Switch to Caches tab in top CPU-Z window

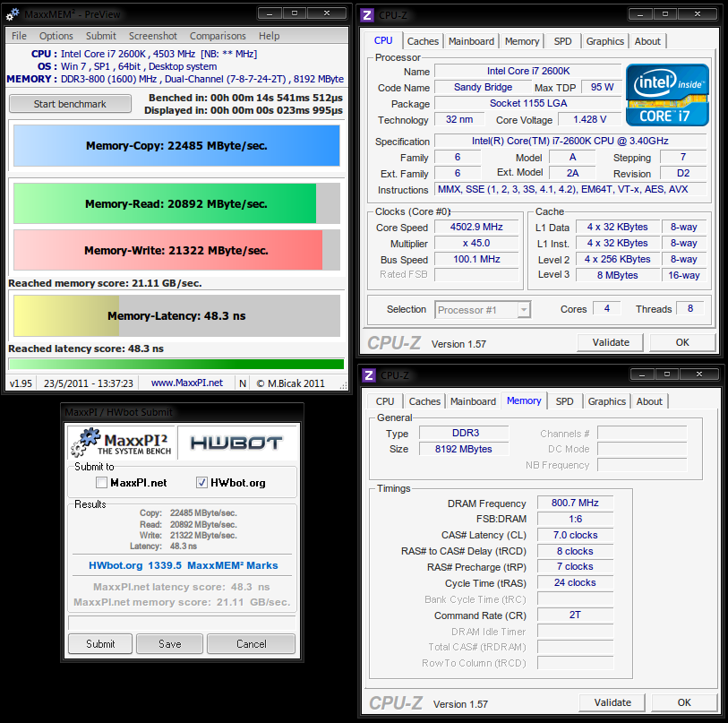423,41
